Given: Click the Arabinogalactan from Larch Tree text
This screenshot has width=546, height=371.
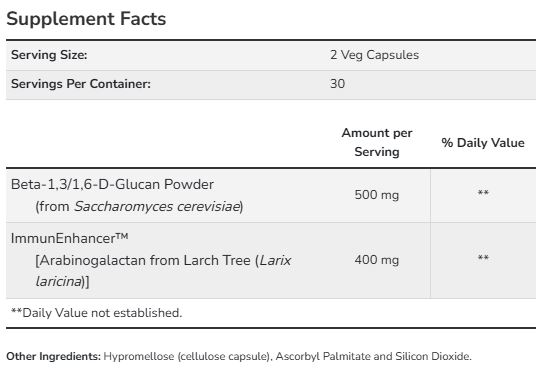Looking at the screenshot, I should (145, 260).
